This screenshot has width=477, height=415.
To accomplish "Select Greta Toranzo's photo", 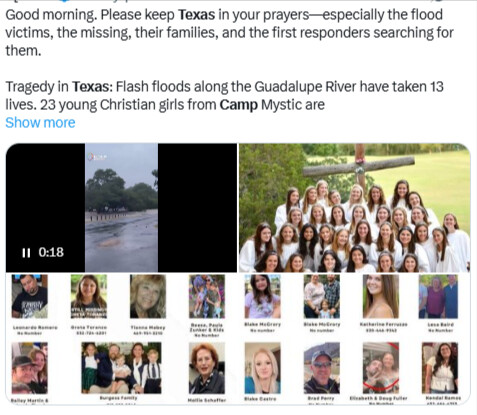I will (89, 296).
